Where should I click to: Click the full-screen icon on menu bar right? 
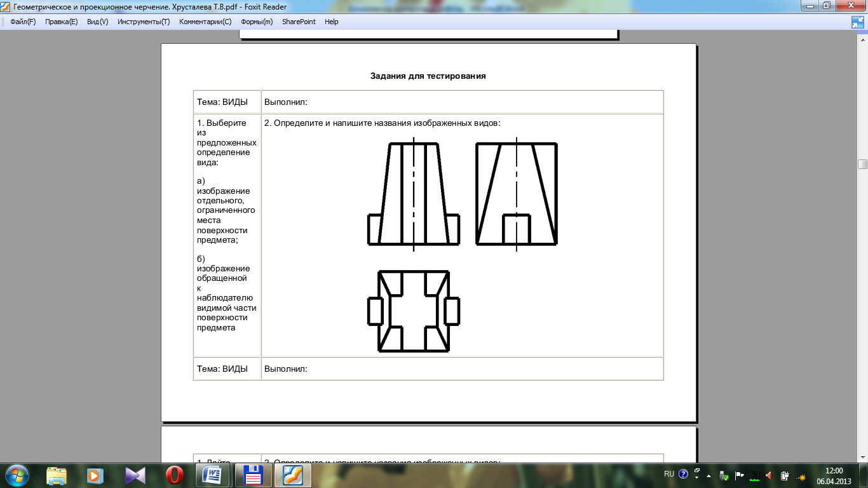pos(858,22)
